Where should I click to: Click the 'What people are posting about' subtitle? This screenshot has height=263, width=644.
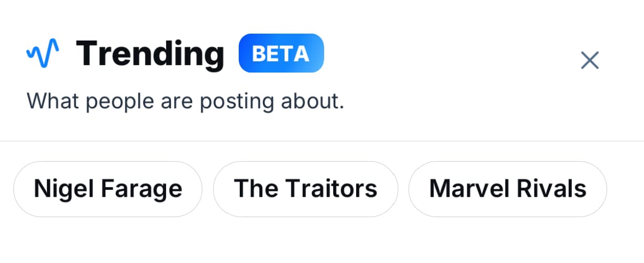pyautogui.click(x=185, y=101)
